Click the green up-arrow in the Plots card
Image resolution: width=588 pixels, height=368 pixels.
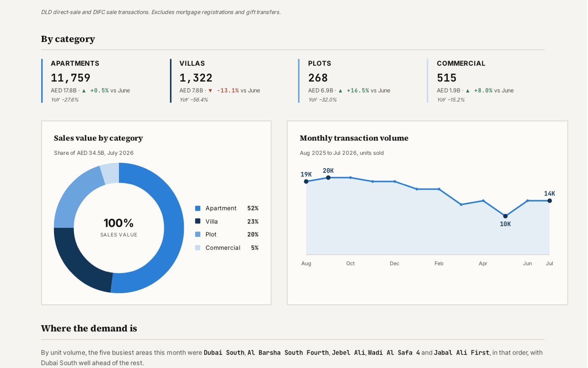click(x=341, y=90)
